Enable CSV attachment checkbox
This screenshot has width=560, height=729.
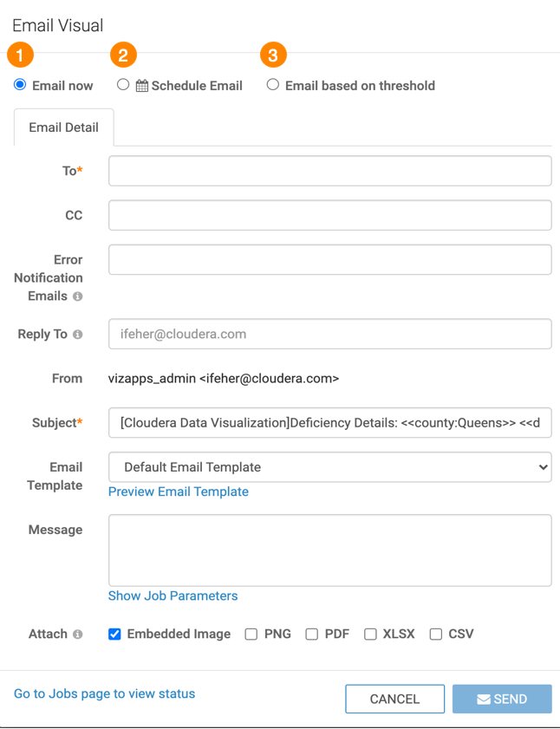point(436,635)
